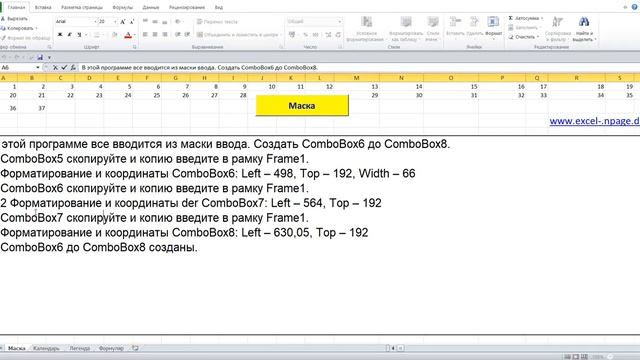Viewport: 640px width, 360px height.
Task: Toggle italic formatting
Action: tap(69, 35)
